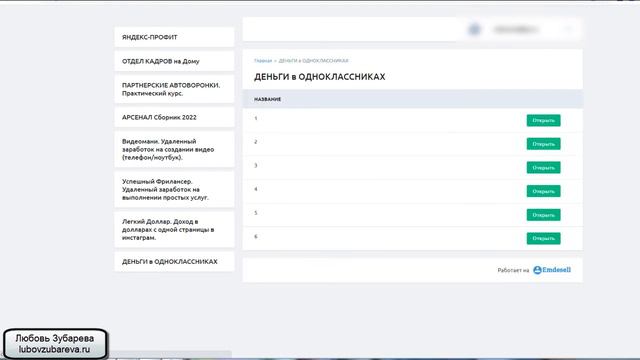Open the Видеомани course in sidebar

(x=174, y=149)
